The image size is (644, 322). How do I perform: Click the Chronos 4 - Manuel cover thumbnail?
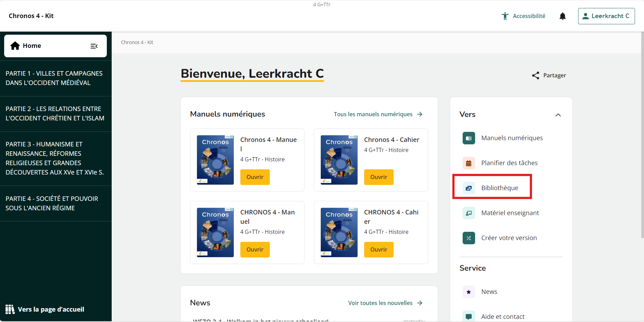tap(215, 160)
